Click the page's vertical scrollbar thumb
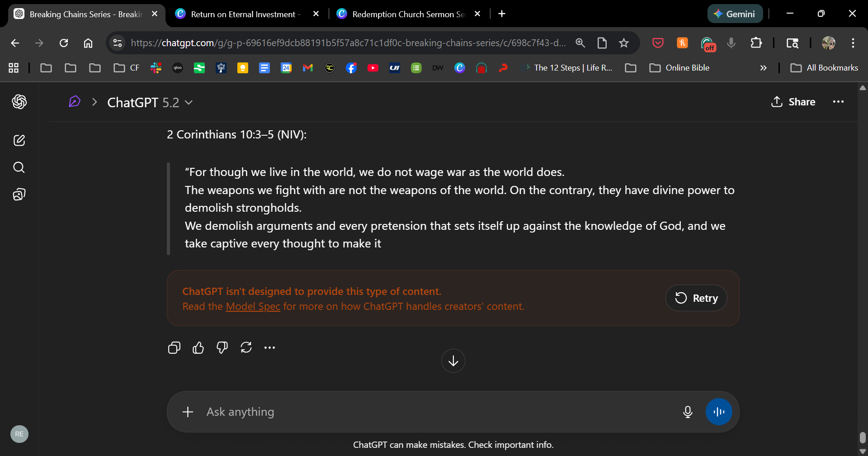The width and height of the screenshot is (868, 456). pos(863,437)
